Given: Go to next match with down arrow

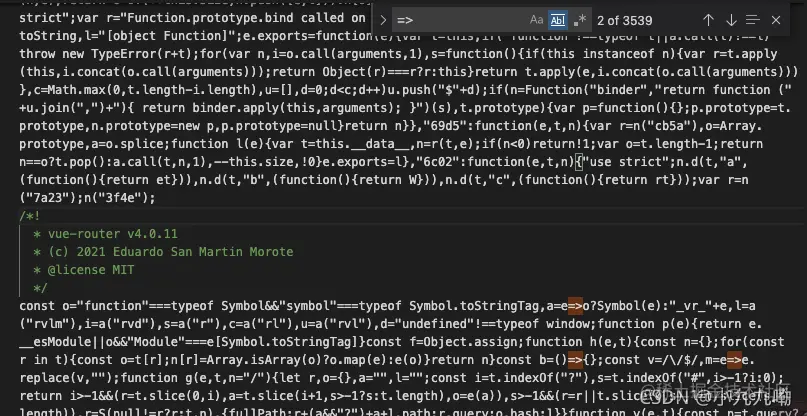Looking at the screenshot, I should point(731,20).
